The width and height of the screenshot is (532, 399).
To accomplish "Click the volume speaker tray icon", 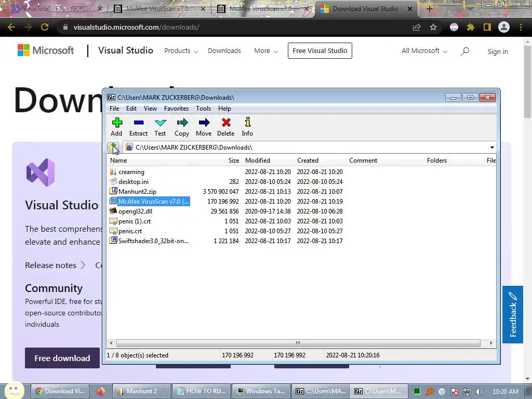I will pos(479,392).
